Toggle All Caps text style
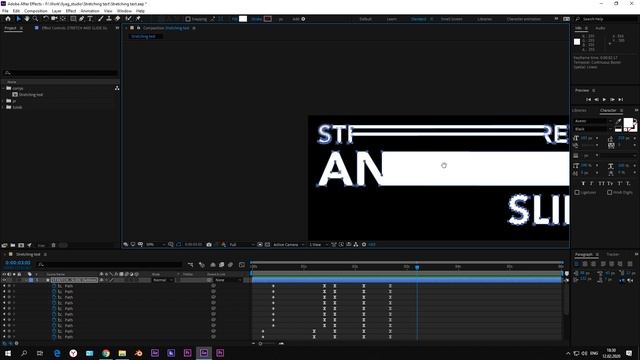Image resolution: width=640 pixels, height=360 pixels. [601, 184]
